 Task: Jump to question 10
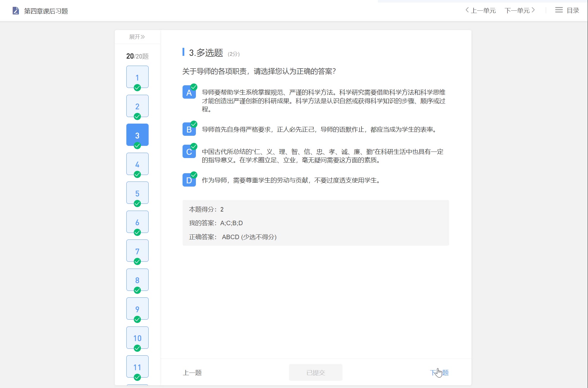pyautogui.click(x=137, y=337)
